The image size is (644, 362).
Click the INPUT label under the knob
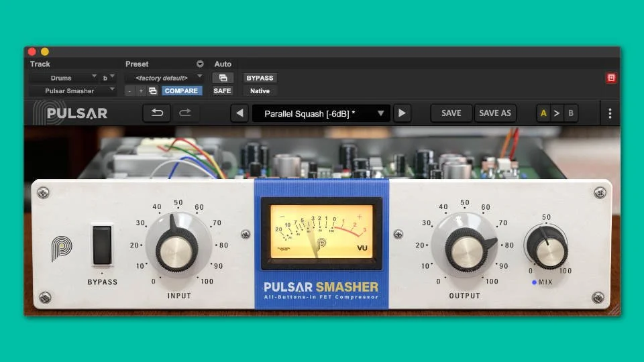pos(179,296)
